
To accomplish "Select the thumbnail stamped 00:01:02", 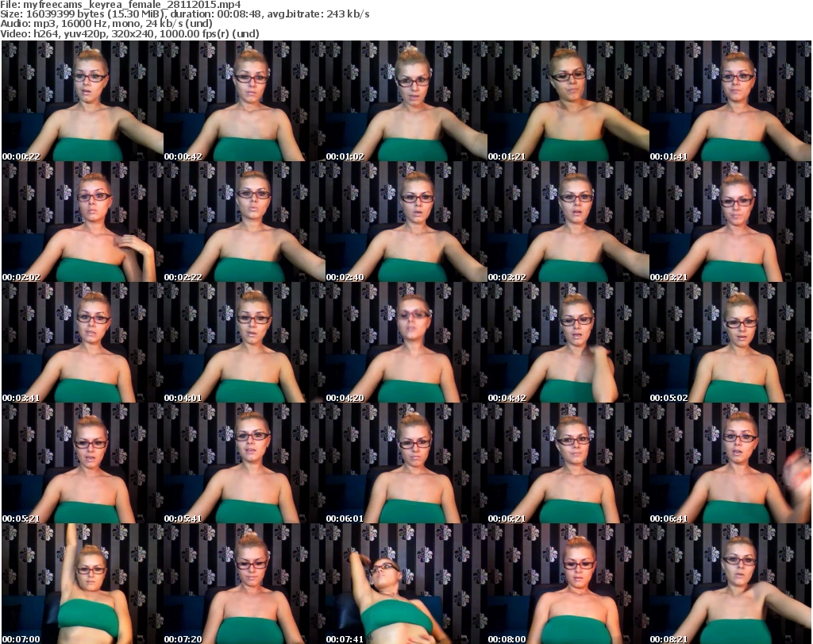I will pyautogui.click(x=406, y=101).
